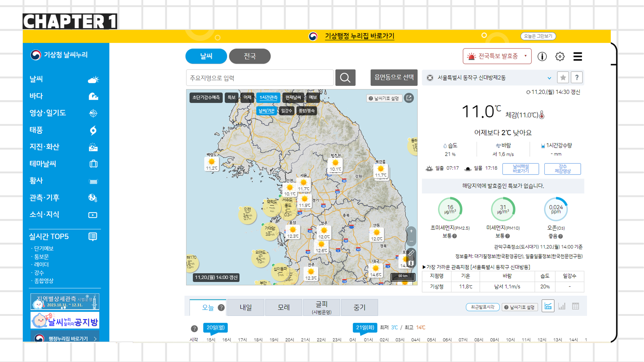
Task: Select the 중기 forecast tab
Action: 359,308
